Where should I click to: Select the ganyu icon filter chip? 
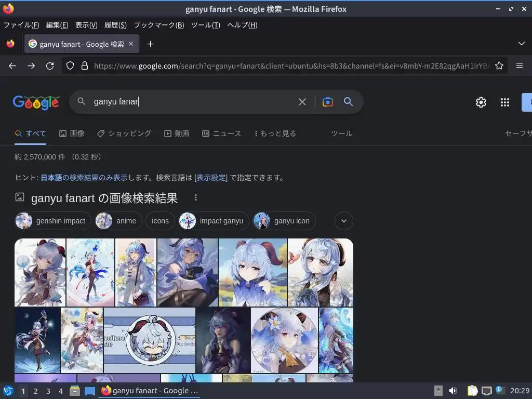(x=284, y=221)
